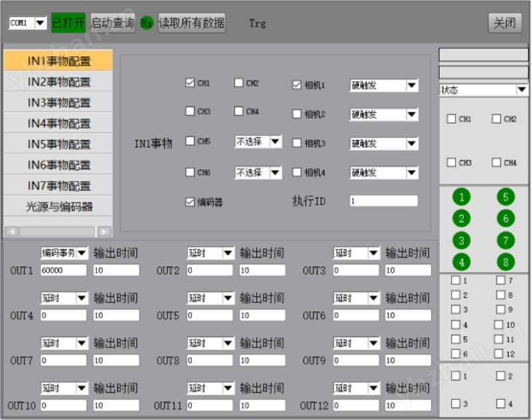
Task: Click green indicator circle 1
Action: tap(462, 197)
